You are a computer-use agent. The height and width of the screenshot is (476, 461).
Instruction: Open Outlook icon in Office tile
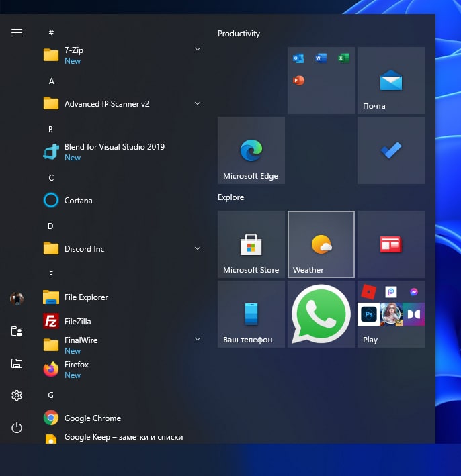pyautogui.click(x=298, y=58)
